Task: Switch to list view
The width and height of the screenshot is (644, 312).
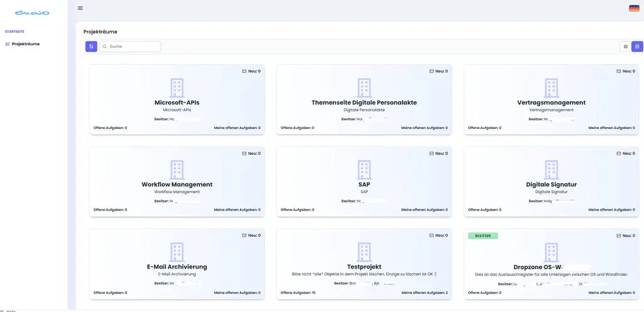Action: (626, 47)
